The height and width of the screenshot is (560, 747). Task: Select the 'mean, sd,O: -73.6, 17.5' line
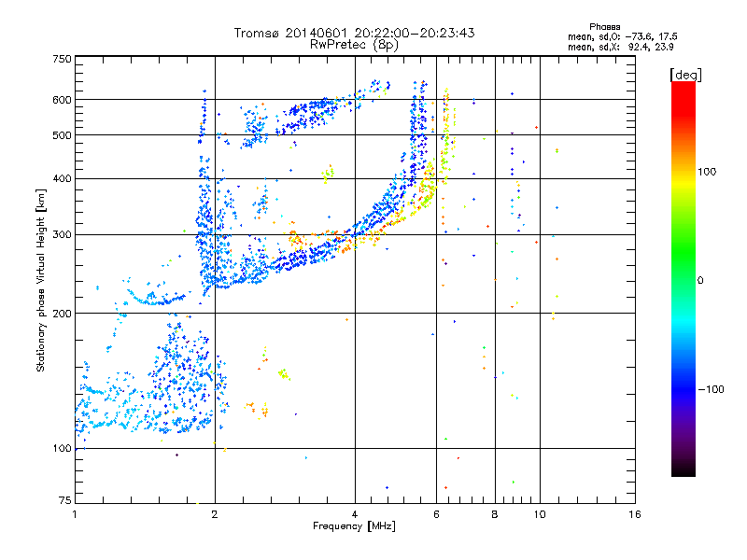point(622,36)
